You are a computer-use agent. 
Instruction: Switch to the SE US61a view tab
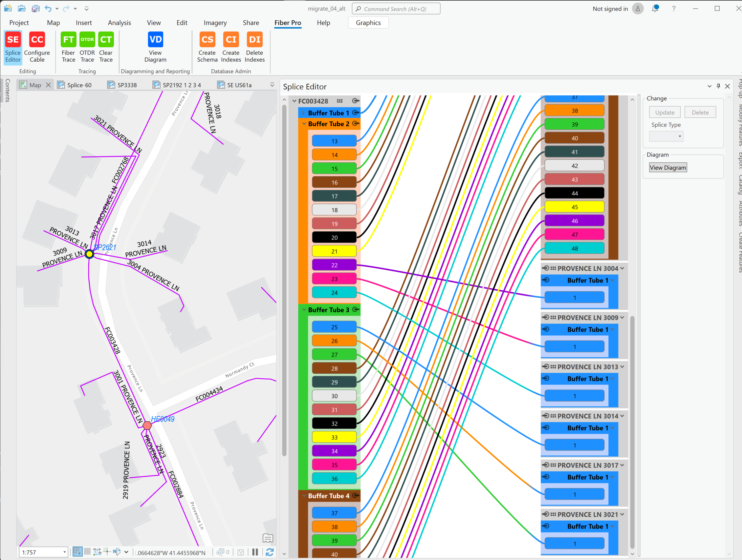click(x=234, y=85)
